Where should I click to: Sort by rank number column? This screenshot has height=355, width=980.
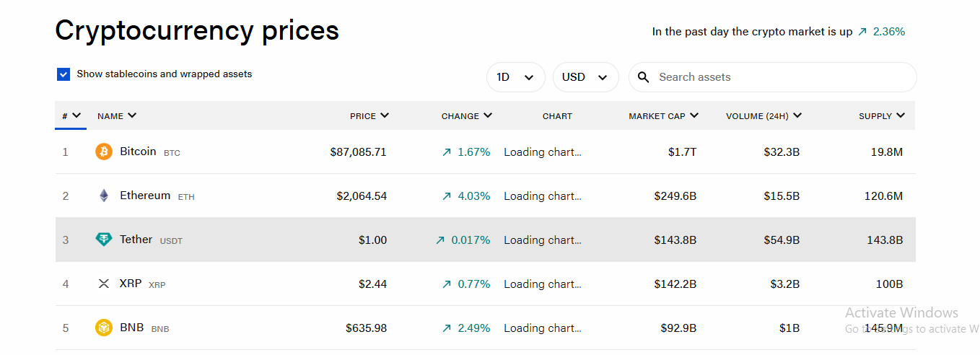coord(71,115)
